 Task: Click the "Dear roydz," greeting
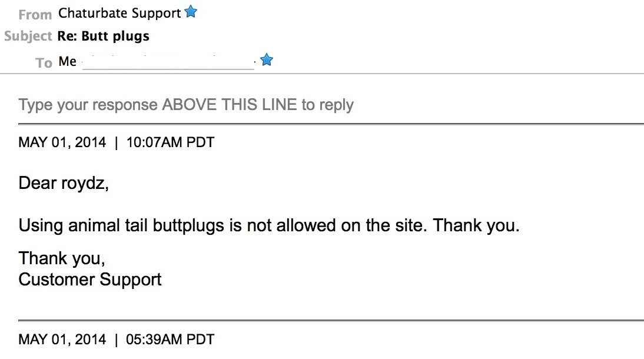coord(64,184)
